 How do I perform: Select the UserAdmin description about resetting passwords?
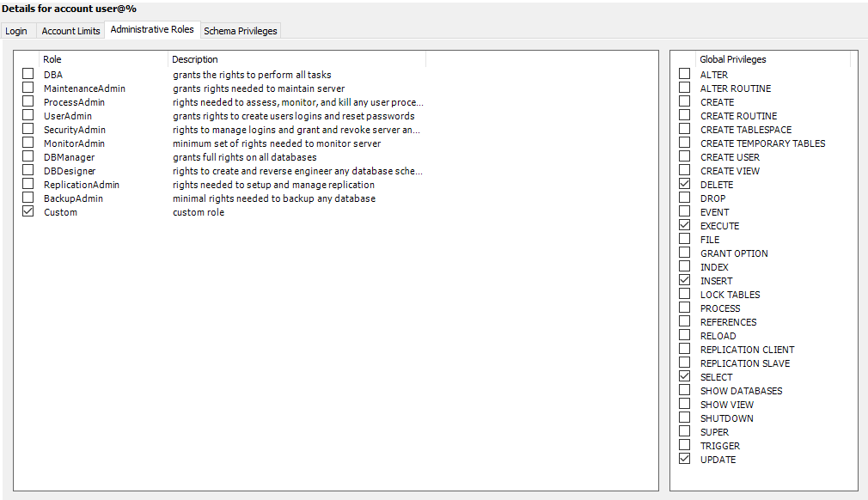(293, 116)
